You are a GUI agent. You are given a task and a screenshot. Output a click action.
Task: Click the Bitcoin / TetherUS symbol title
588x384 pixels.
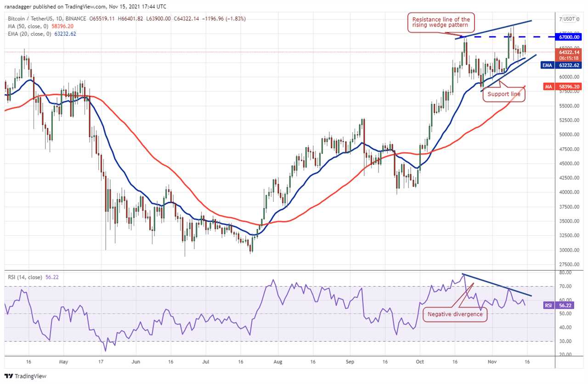point(32,19)
